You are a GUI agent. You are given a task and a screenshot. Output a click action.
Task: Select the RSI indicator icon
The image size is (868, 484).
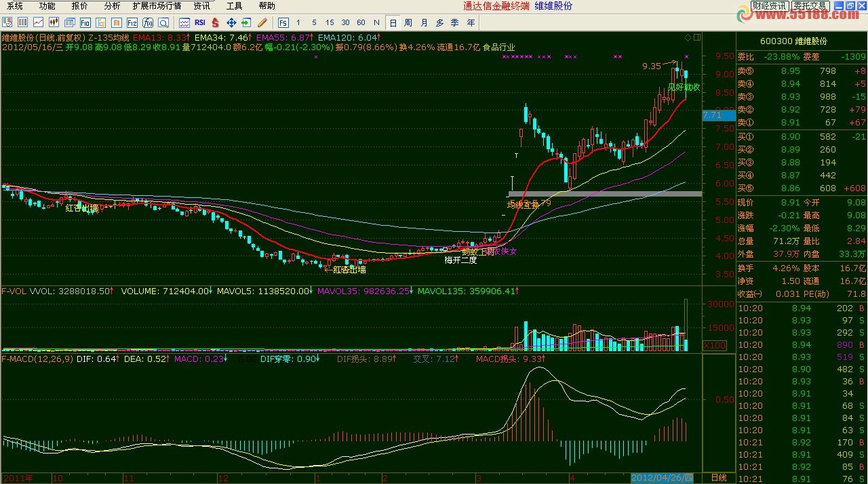coord(199,22)
